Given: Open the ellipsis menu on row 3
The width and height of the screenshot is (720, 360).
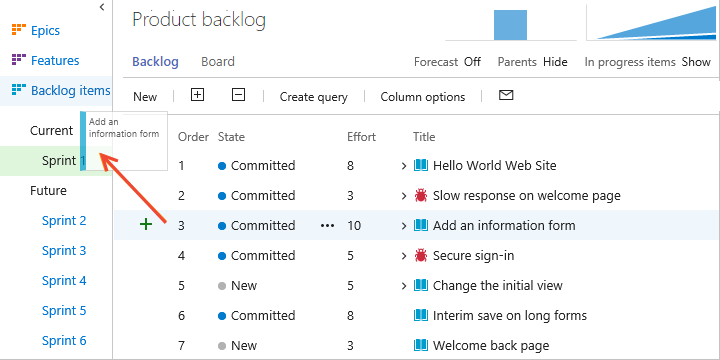Looking at the screenshot, I should click(x=327, y=225).
